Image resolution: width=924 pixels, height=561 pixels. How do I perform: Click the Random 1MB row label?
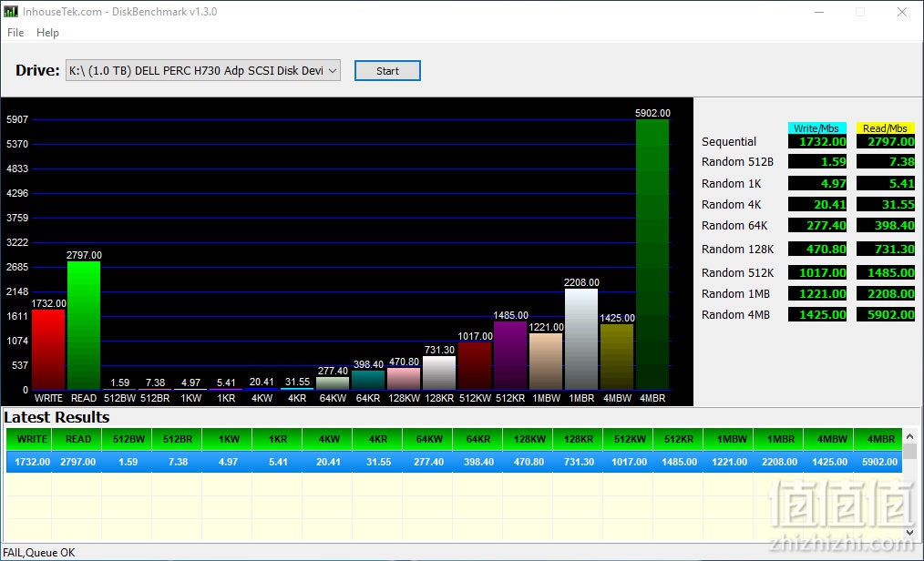735,294
